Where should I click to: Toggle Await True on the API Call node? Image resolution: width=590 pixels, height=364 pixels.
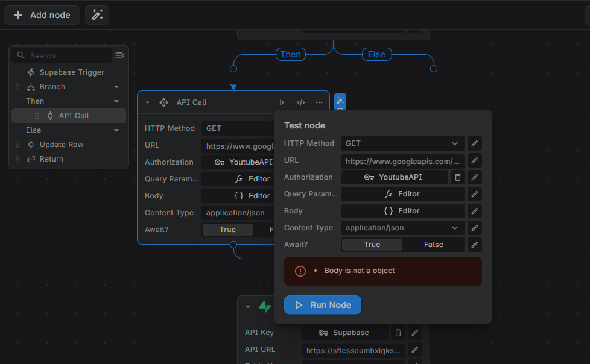pos(227,230)
